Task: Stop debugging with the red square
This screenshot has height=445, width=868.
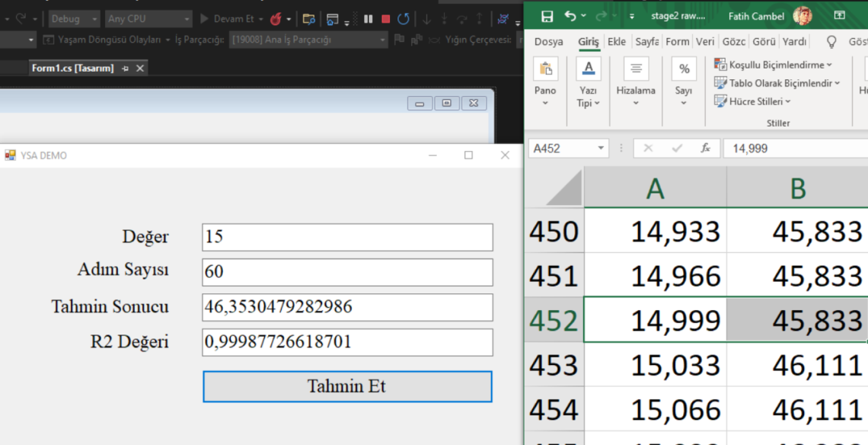Action: click(x=385, y=18)
